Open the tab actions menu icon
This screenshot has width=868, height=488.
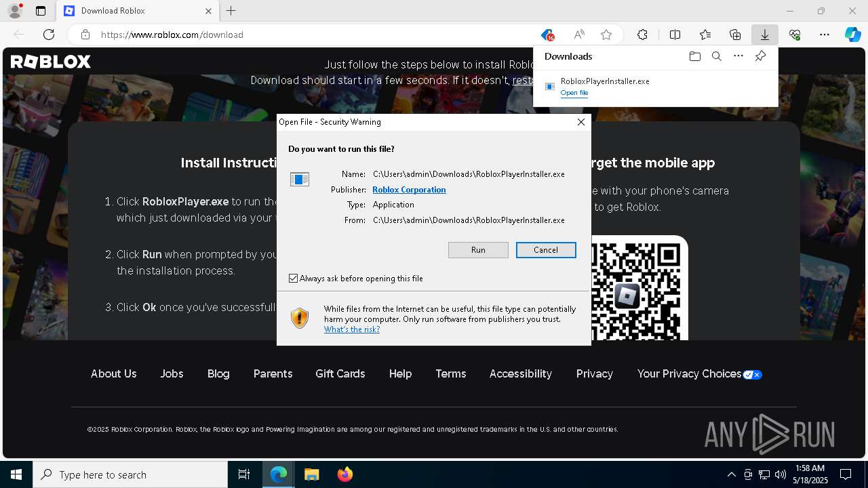click(x=41, y=11)
